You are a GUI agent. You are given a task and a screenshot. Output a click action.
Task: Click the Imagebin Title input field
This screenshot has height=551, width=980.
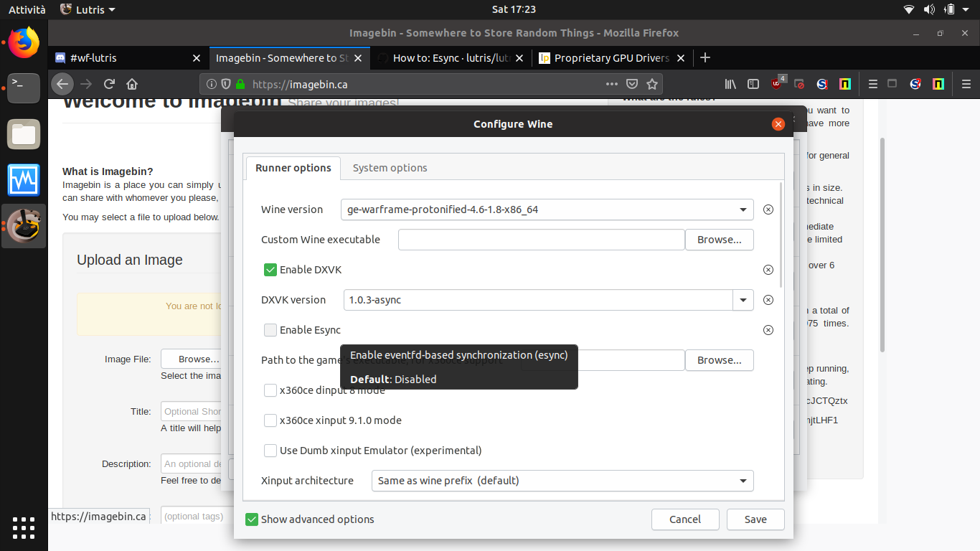pos(192,411)
